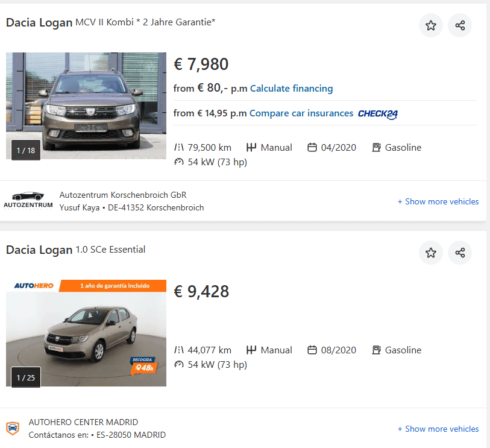Show more vehicles from Autozentrum Korschenbroich
490x448 pixels.
click(x=438, y=201)
